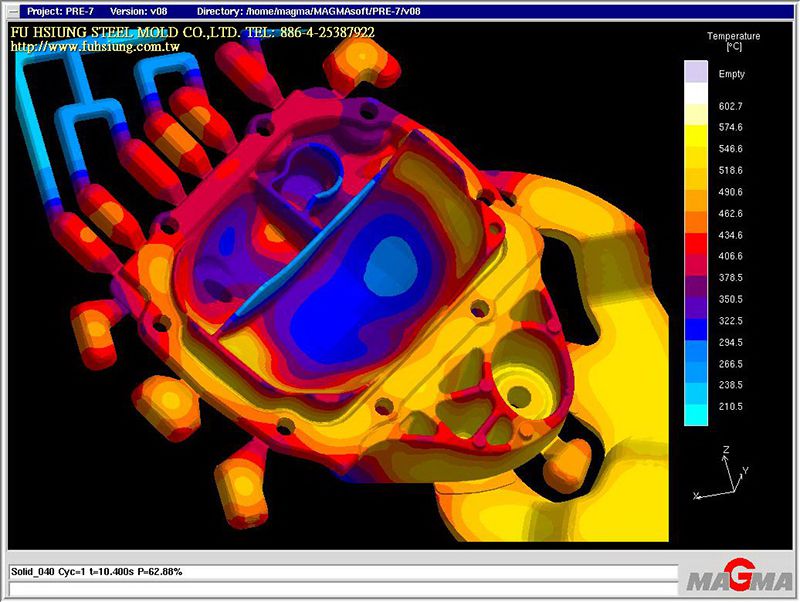The height and width of the screenshot is (602, 800).
Task: Click the http://www.fuhsiung.com.tw link text
Action: (x=95, y=47)
